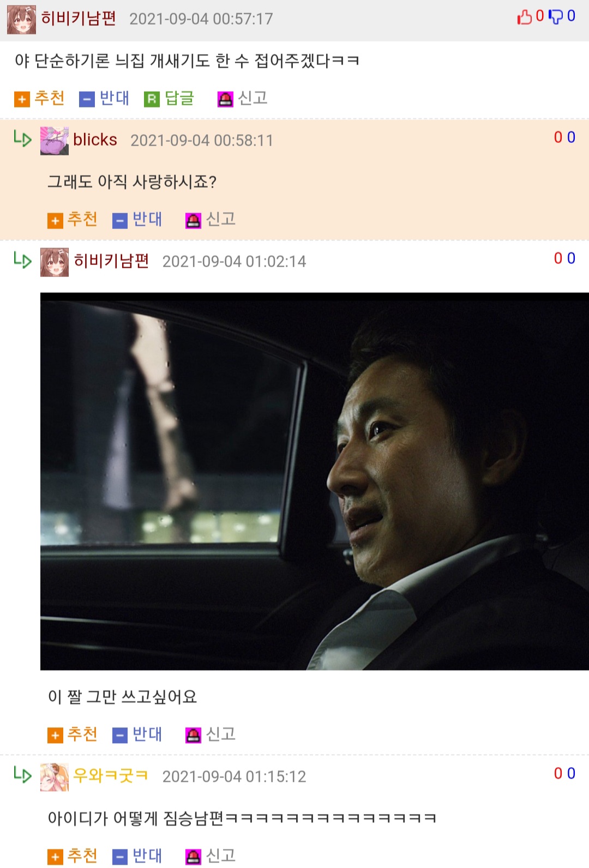589x868 pixels.
Task: Click 신고 under the image reply
Action: [x=211, y=734]
